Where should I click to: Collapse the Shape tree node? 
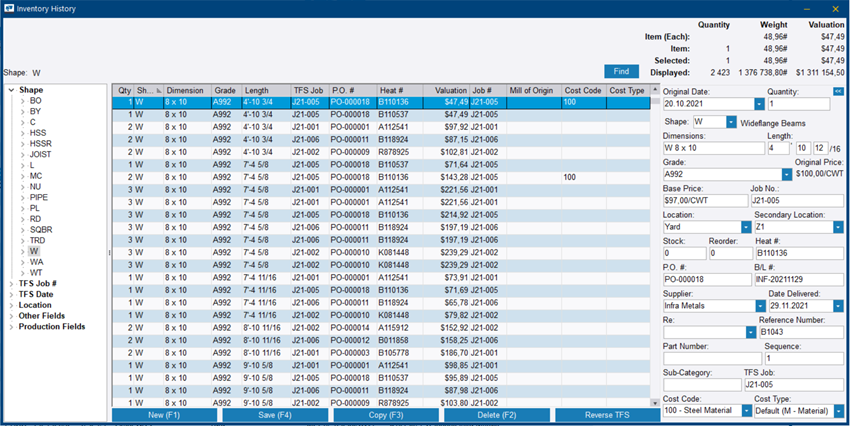pyautogui.click(x=11, y=91)
